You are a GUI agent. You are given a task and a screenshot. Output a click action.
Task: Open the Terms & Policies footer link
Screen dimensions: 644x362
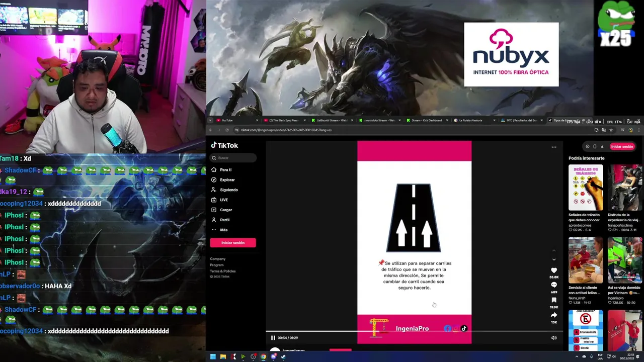223,271
